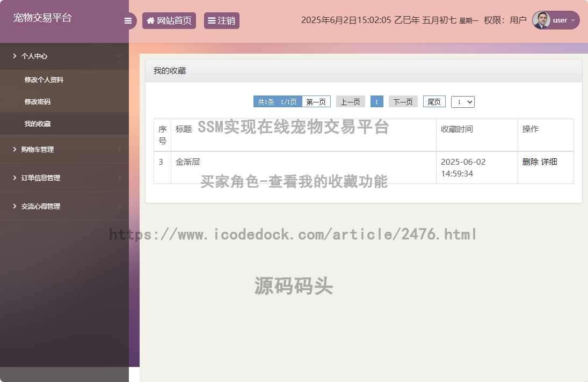Viewport: 588px width, 382px height.
Task: Toggle the sidebar hamburger menu icon
Action: pyautogui.click(x=128, y=20)
